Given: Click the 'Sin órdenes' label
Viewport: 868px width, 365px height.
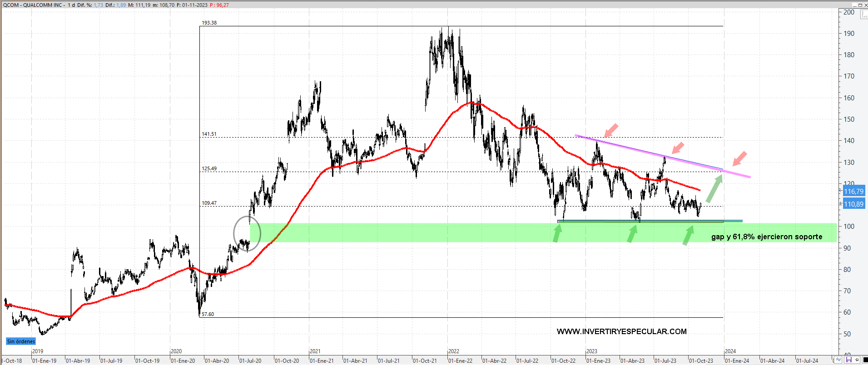Looking at the screenshot, I should click(x=21, y=341).
